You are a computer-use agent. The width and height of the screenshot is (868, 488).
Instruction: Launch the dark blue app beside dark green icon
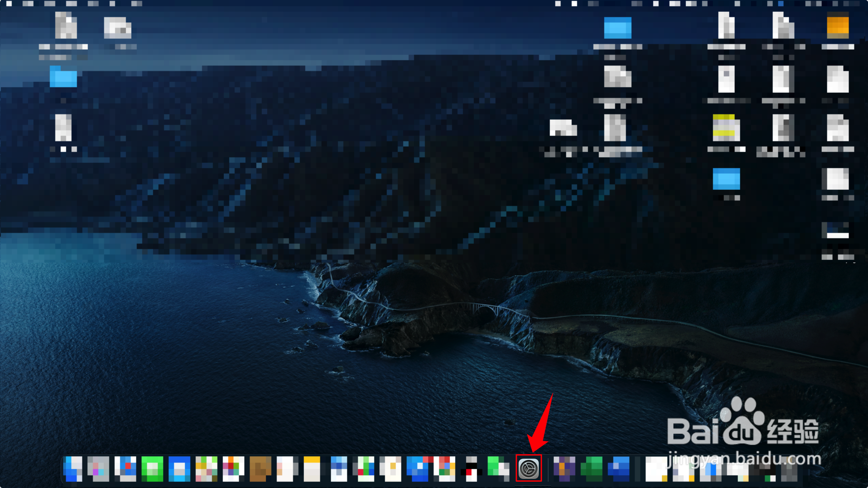[x=618, y=469]
